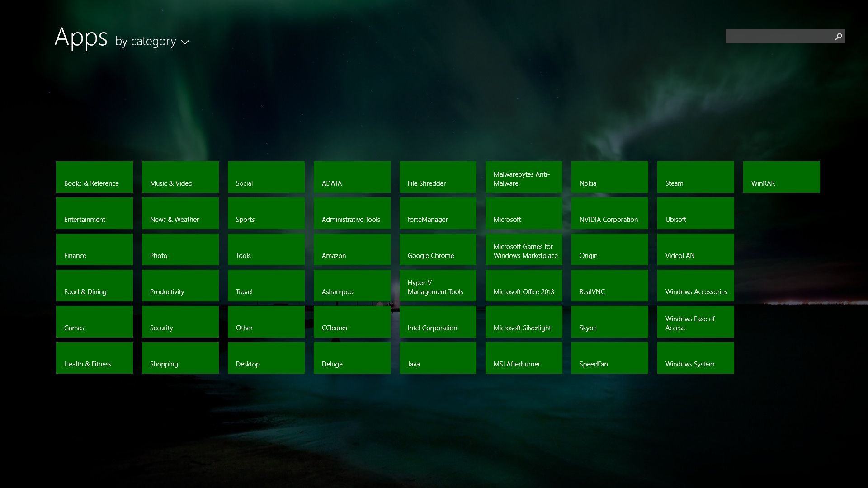This screenshot has height=488, width=868.
Task: Open the CCleaner group tile
Action: pos(352,322)
